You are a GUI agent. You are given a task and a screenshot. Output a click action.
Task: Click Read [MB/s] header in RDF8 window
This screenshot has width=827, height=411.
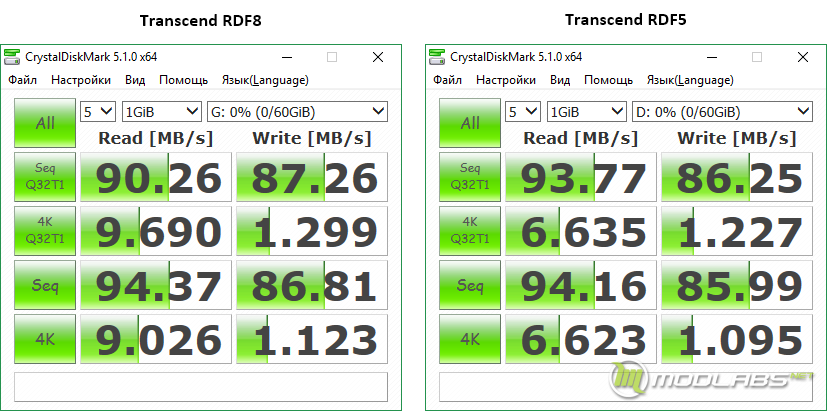click(x=156, y=138)
